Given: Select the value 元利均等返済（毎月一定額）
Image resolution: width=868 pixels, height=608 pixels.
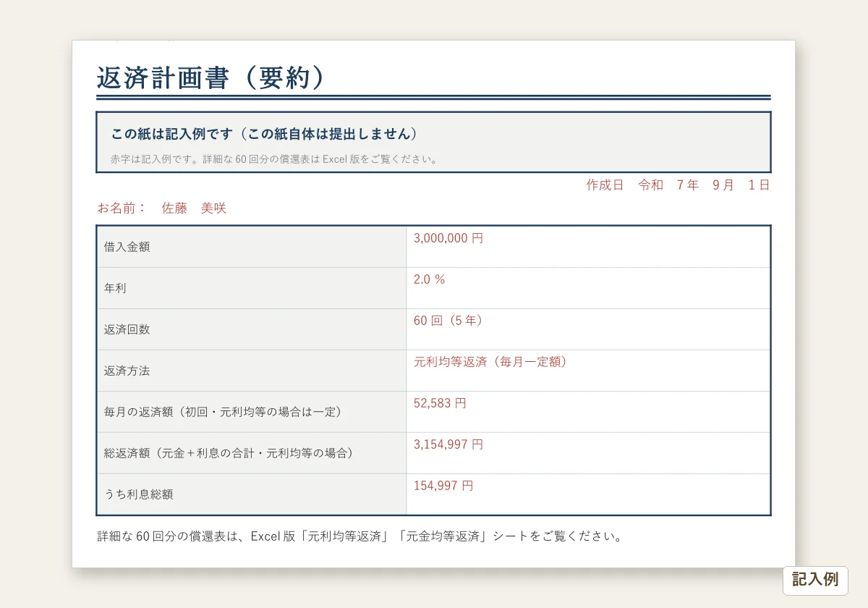Looking at the screenshot, I should pos(491,362).
